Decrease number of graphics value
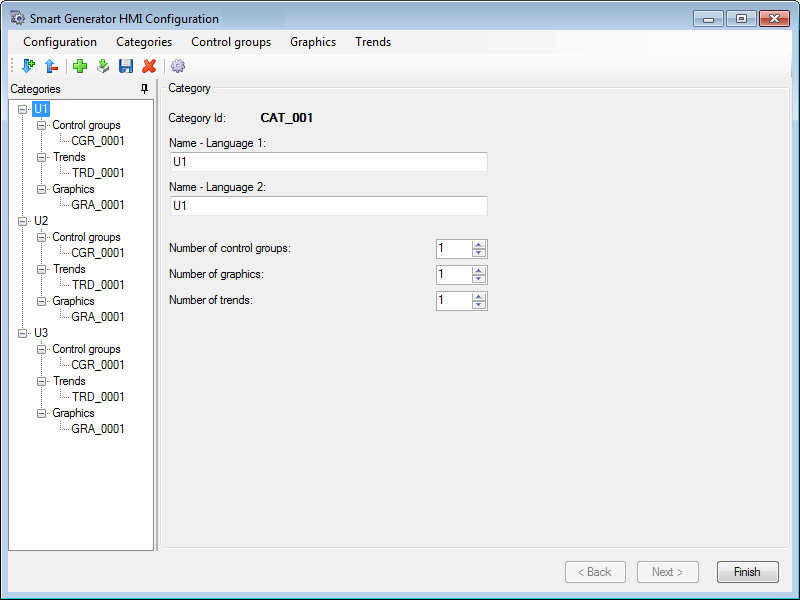800x600 pixels. pyautogui.click(x=479, y=279)
